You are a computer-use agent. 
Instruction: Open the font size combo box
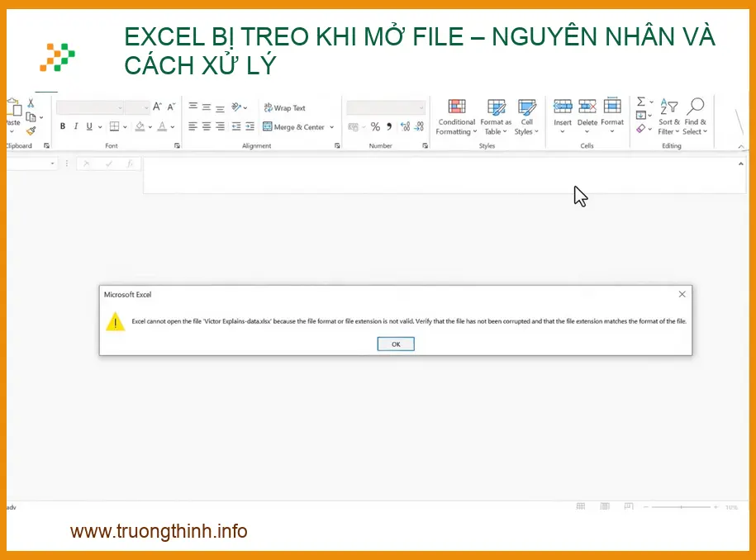(x=137, y=107)
